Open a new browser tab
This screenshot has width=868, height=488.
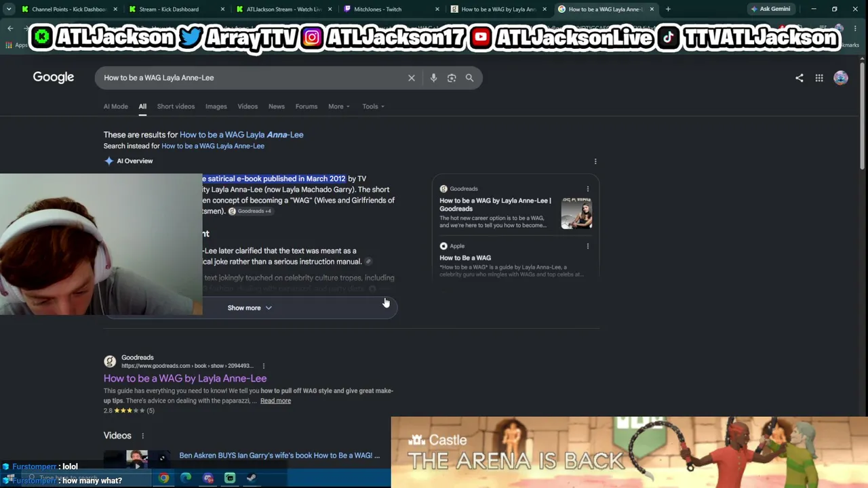tap(668, 9)
